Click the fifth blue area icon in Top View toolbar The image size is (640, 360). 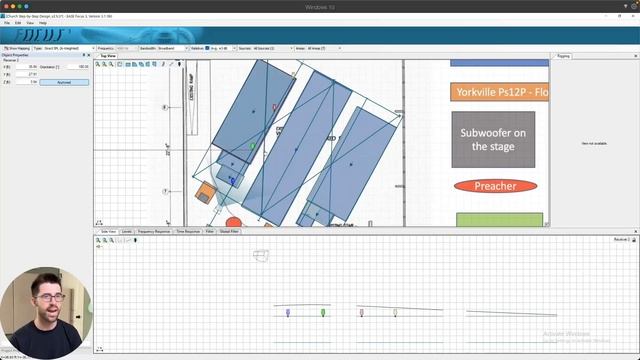pos(154,64)
